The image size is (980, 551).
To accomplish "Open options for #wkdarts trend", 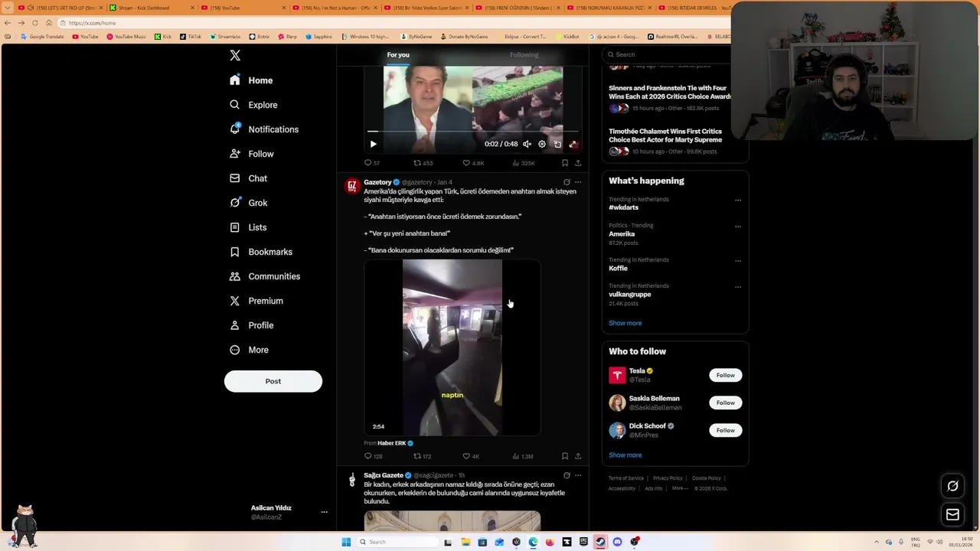I will click(738, 201).
